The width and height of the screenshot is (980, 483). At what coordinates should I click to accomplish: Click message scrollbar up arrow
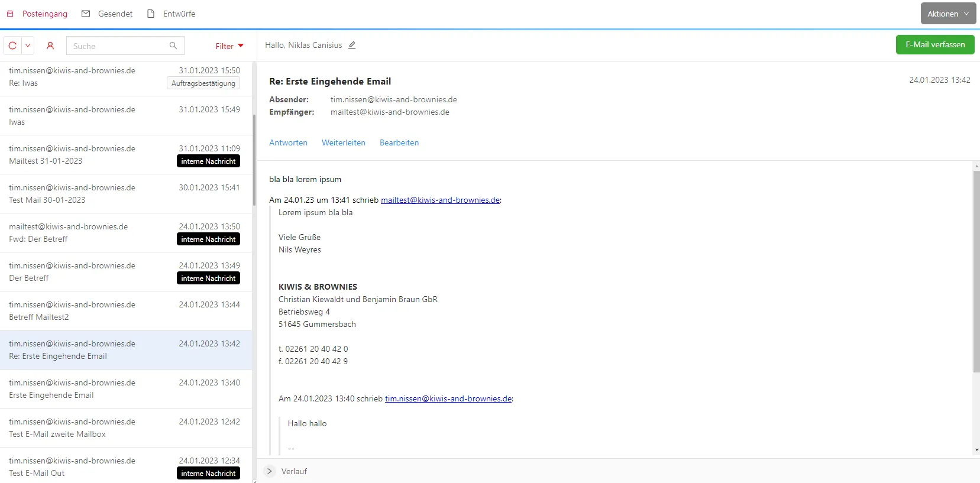[x=976, y=166]
